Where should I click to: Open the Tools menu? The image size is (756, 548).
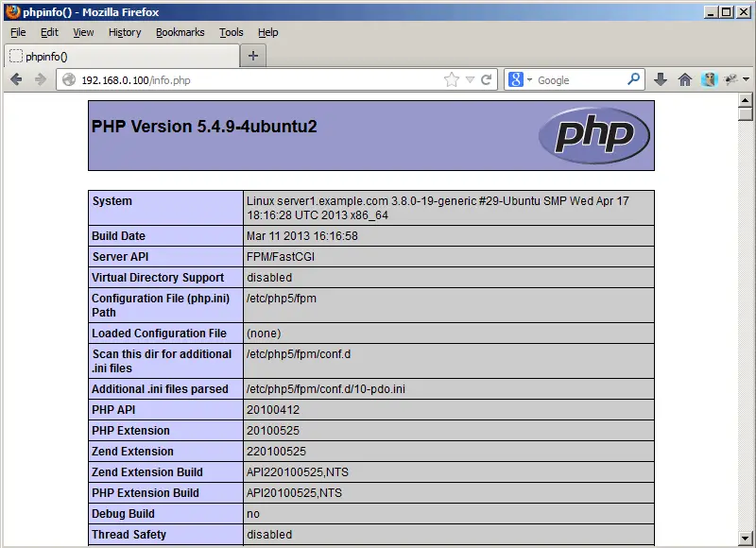[231, 32]
